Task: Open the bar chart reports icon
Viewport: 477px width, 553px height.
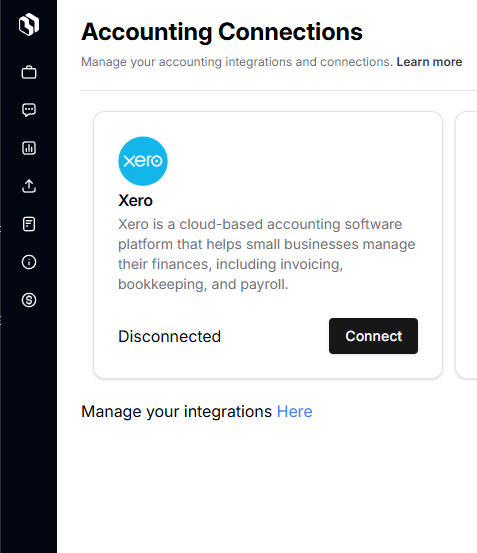Action: click(x=29, y=148)
